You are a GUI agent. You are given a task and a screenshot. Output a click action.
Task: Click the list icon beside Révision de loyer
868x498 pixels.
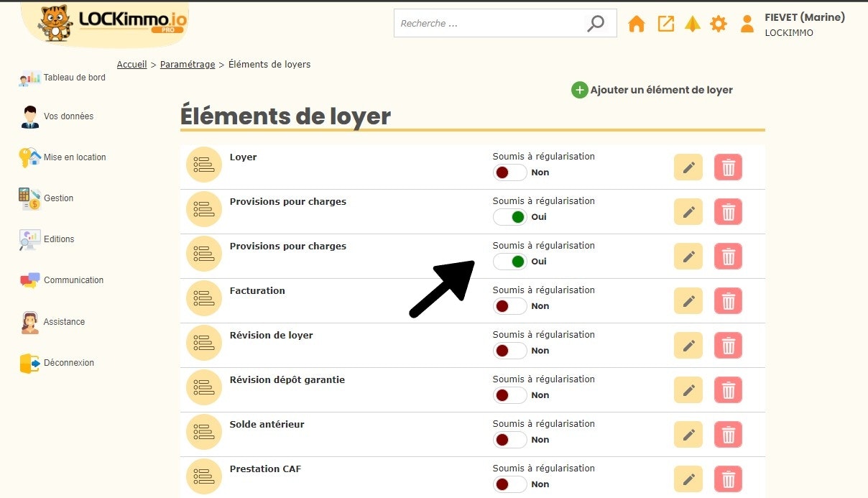pos(204,343)
